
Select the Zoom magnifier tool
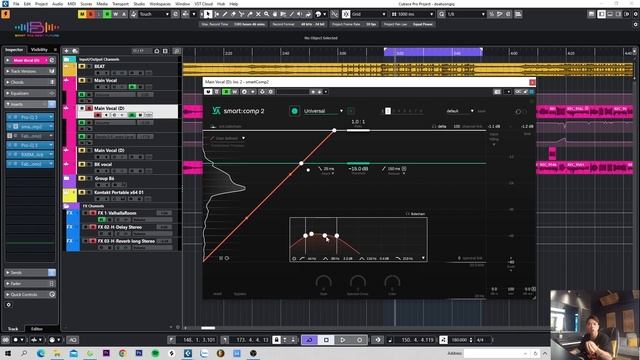coord(267,14)
